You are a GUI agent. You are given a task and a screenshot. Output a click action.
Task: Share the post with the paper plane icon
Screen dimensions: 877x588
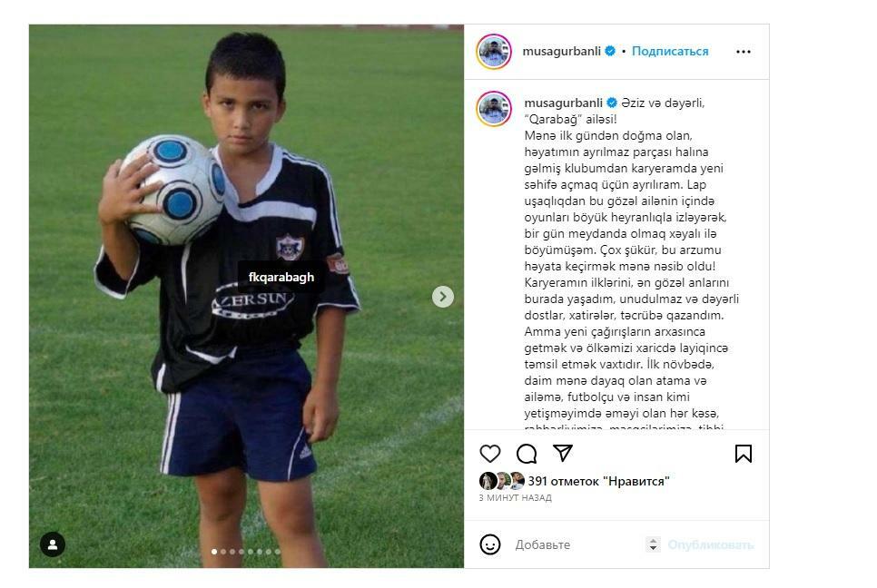(562, 453)
